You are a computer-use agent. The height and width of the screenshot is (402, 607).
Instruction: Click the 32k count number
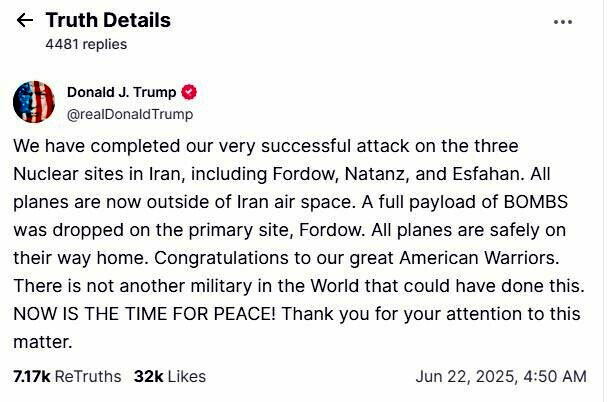pos(147,377)
